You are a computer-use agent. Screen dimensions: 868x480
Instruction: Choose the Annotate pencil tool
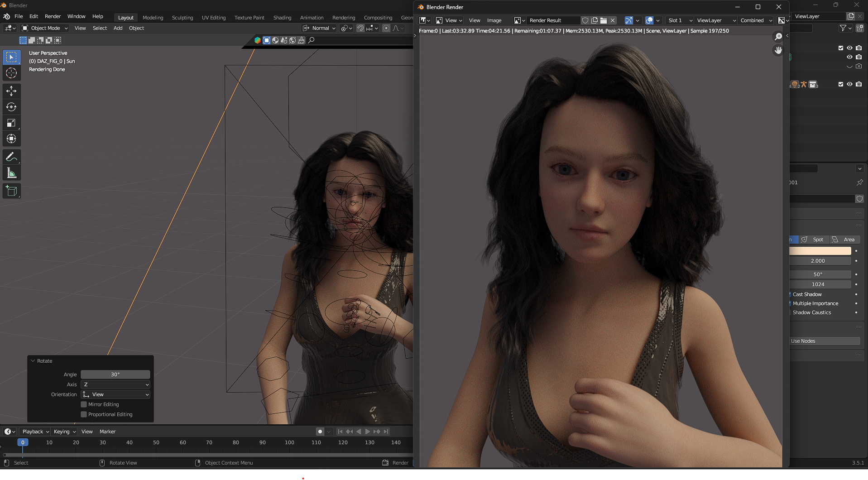[x=11, y=157]
